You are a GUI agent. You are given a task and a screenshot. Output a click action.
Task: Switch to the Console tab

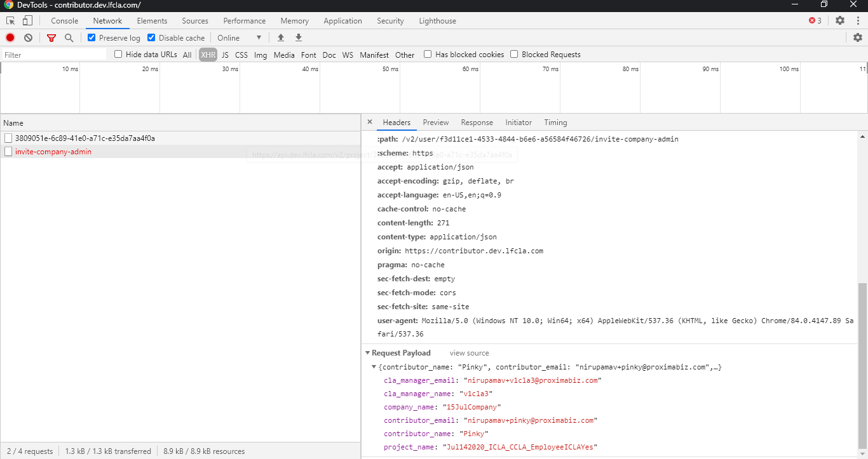64,20
